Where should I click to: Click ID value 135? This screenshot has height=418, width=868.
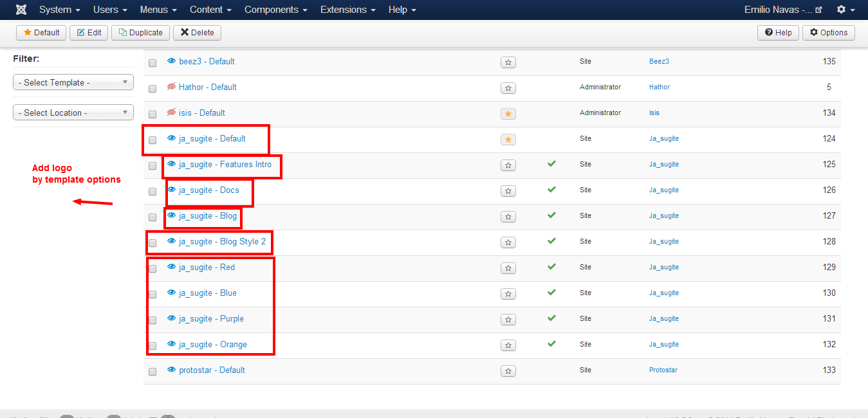tap(829, 61)
